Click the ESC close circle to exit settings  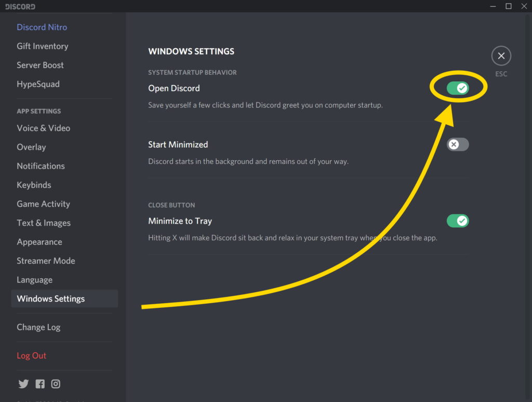pos(501,56)
